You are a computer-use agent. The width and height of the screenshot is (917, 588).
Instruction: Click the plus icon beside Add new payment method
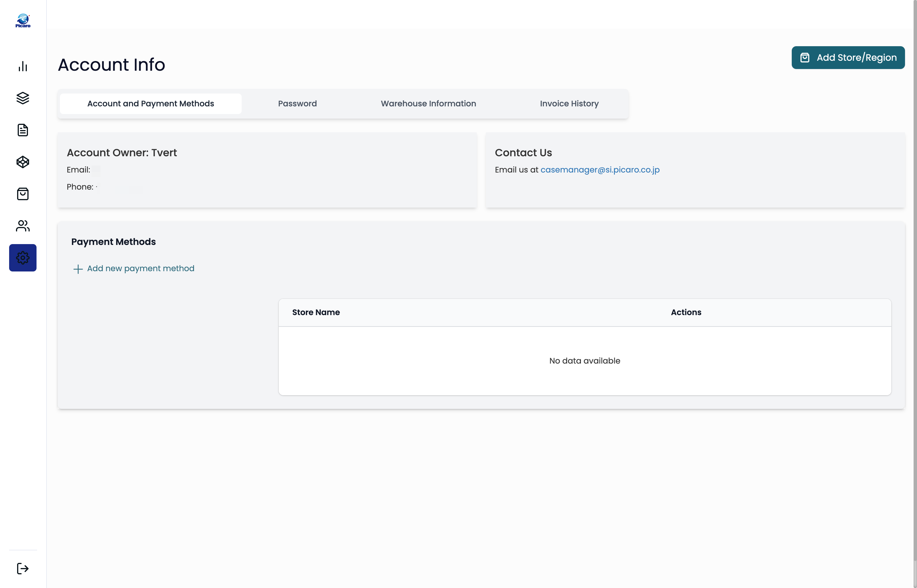coord(78,269)
